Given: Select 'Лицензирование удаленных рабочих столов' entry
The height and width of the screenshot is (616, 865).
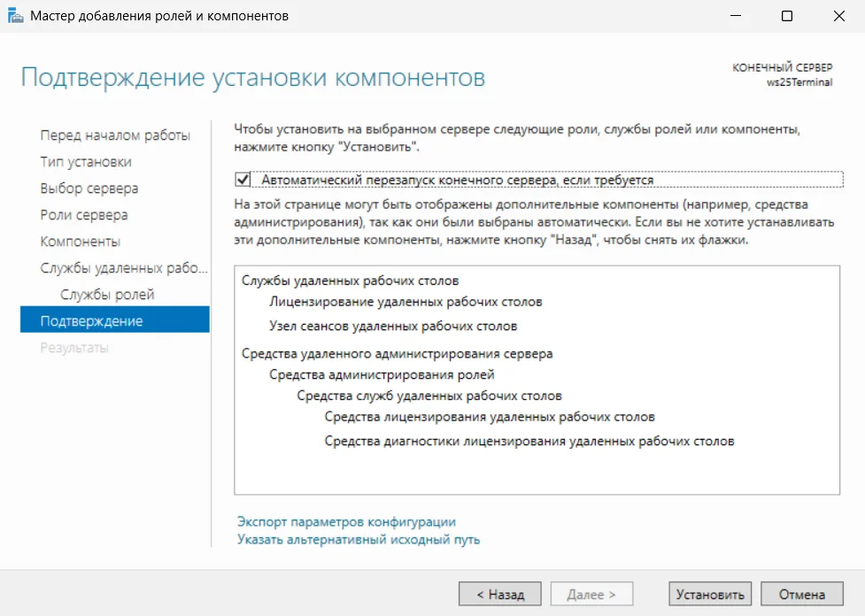Looking at the screenshot, I should click(x=405, y=302).
